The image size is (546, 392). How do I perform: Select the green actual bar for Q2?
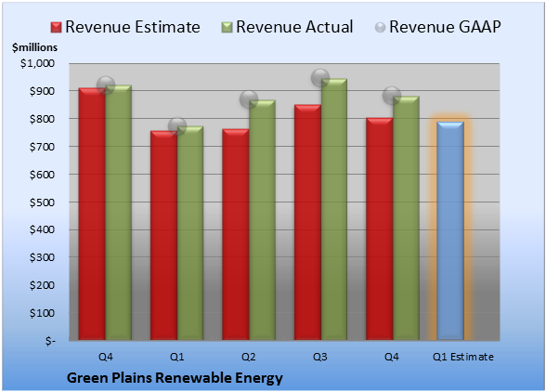262,220
